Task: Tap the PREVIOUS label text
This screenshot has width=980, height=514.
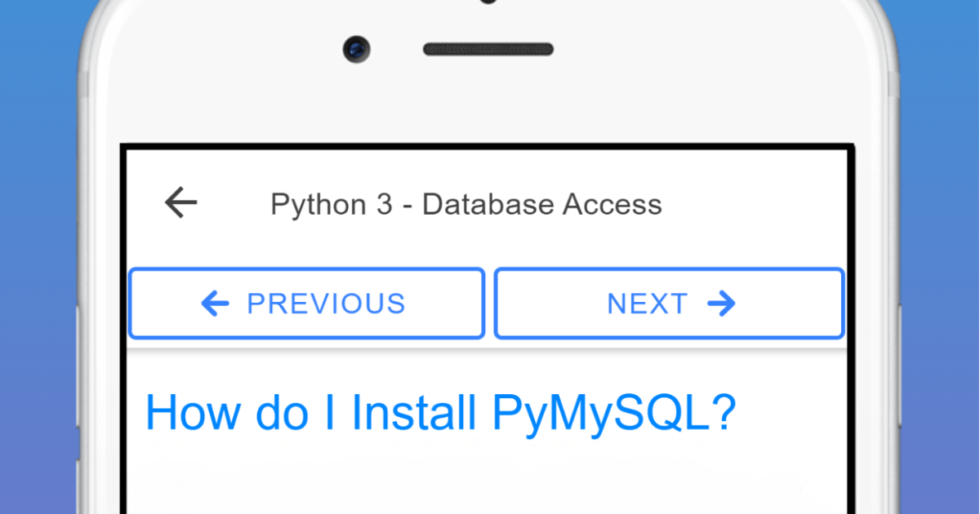Action: (326, 303)
